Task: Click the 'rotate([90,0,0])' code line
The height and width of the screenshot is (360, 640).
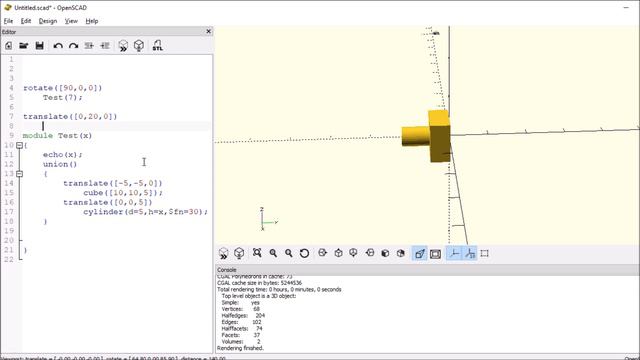Action: point(62,88)
